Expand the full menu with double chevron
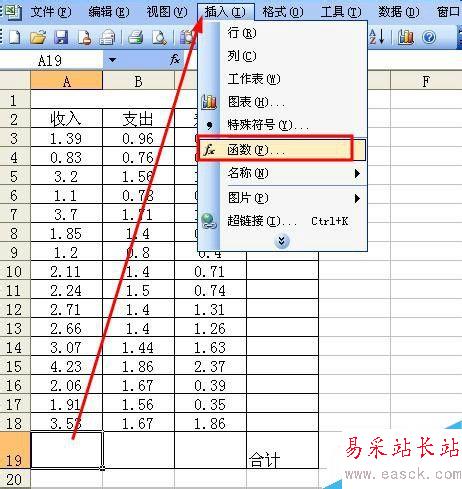Image resolution: width=462 pixels, height=489 pixels. coord(282,241)
